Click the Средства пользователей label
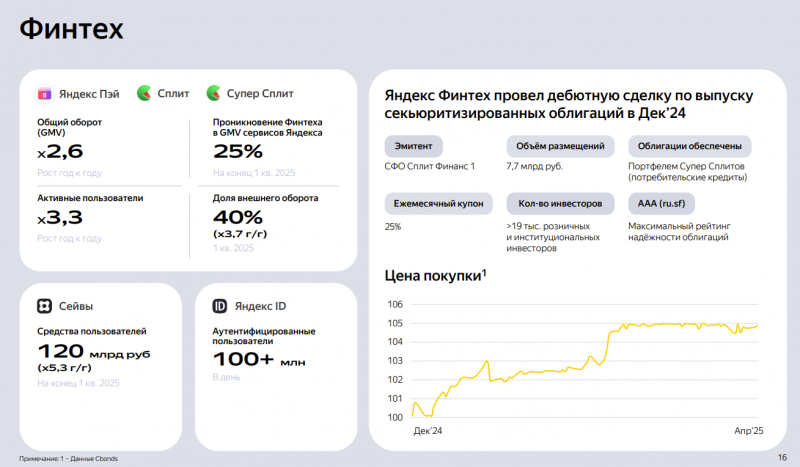 pyautogui.click(x=92, y=331)
